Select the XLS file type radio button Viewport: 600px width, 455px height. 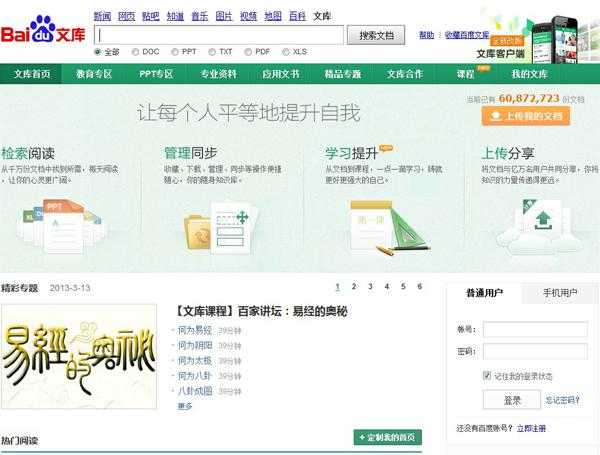(285, 52)
